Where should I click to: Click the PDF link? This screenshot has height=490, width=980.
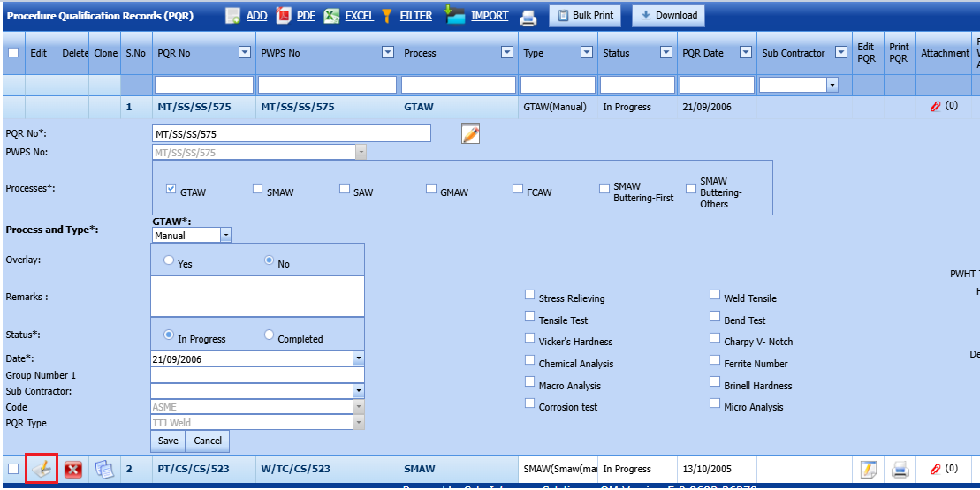[x=307, y=16]
